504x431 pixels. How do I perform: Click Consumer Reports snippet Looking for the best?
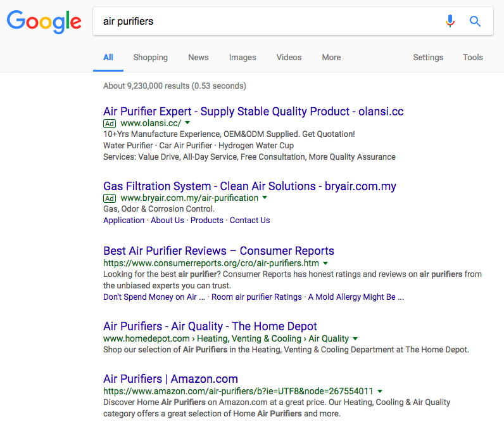pyautogui.click(x=293, y=280)
